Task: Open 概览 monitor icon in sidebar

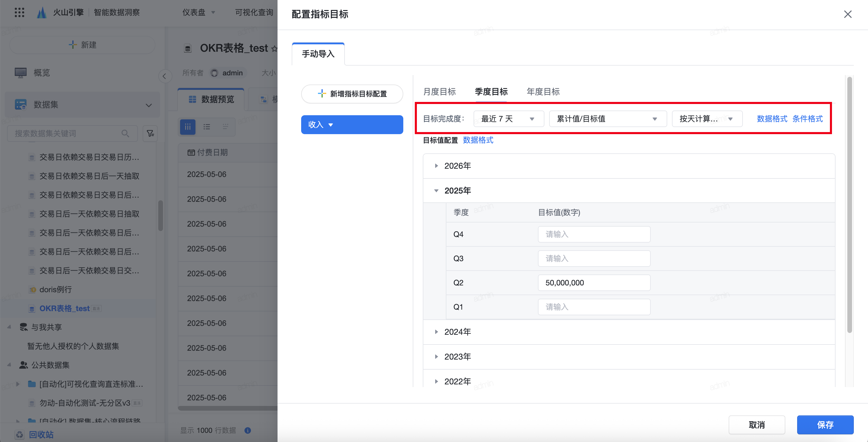Action: click(x=21, y=72)
